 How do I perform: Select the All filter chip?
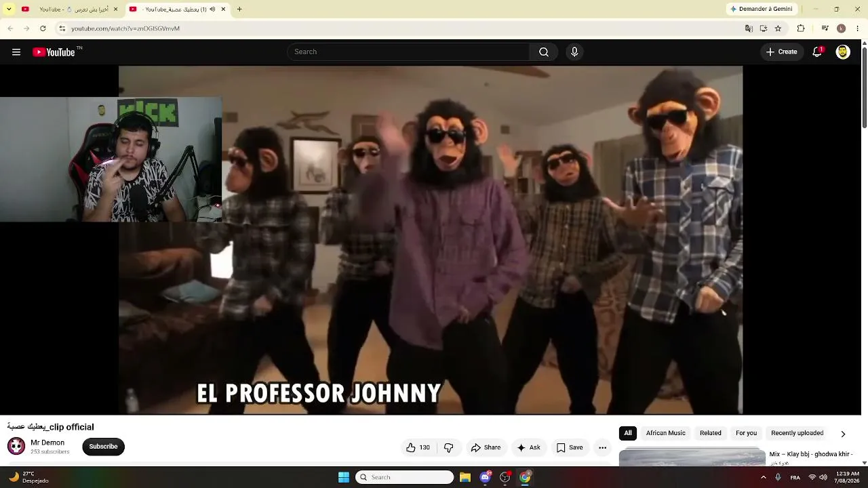pyautogui.click(x=628, y=433)
